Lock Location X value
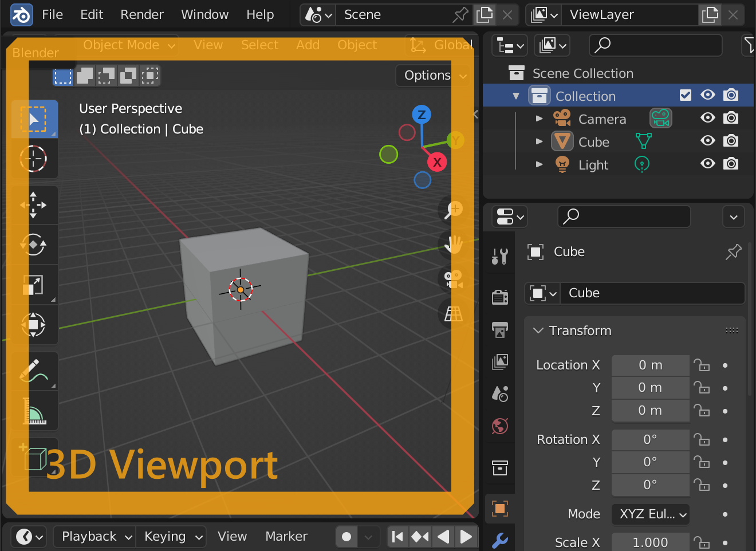This screenshot has height=551, width=756. tap(702, 365)
